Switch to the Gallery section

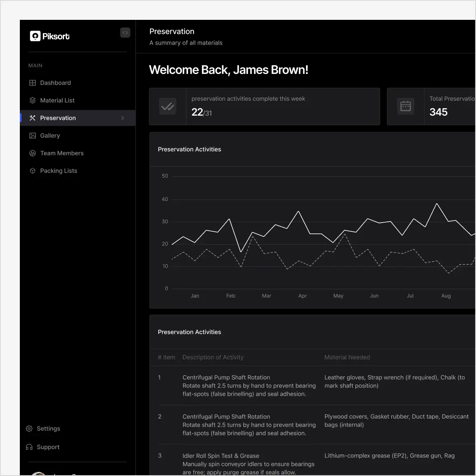tap(50, 136)
